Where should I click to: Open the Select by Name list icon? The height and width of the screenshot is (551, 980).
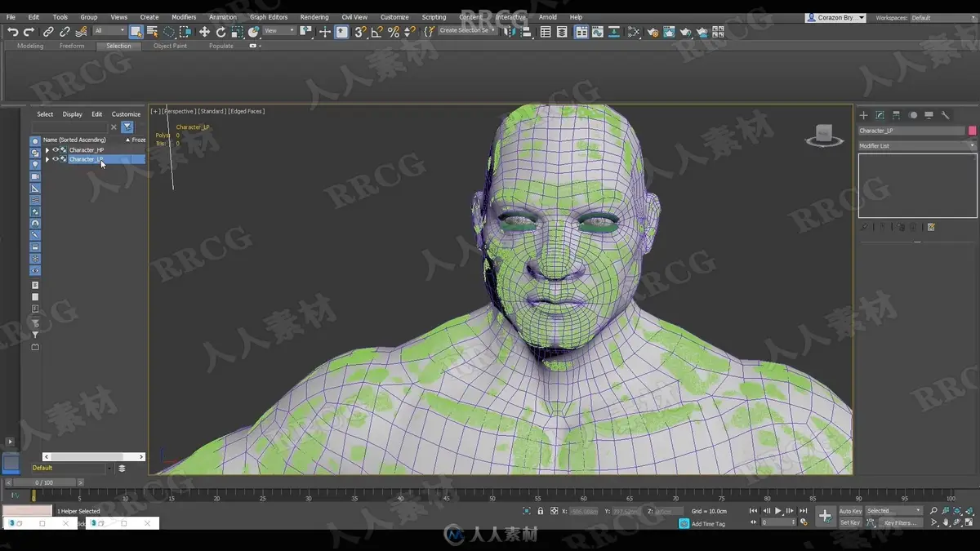click(x=152, y=32)
